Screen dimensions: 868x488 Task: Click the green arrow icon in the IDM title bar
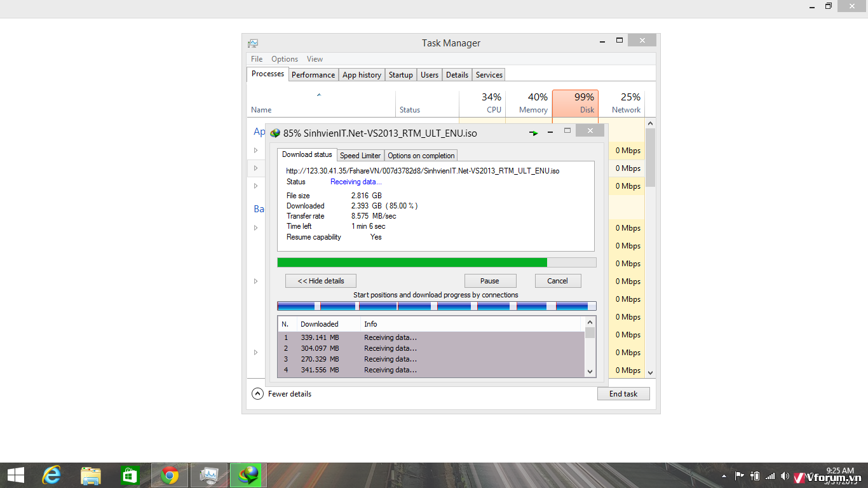click(x=534, y=133)
